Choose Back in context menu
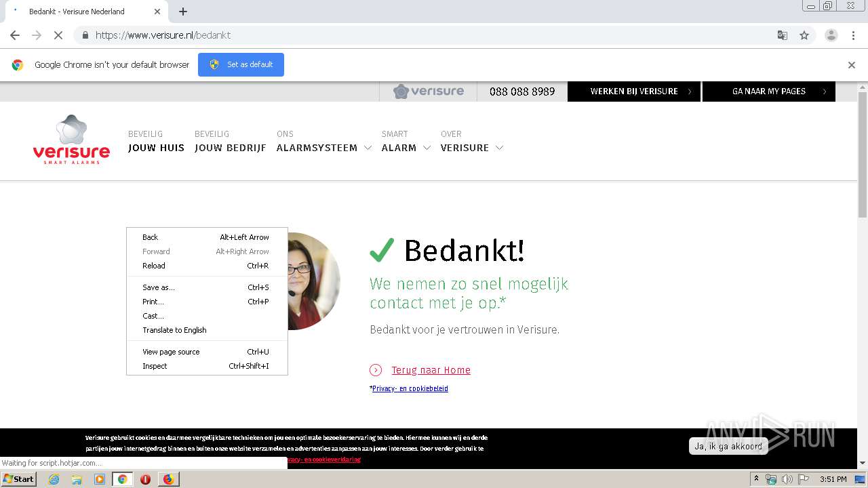 207,237
